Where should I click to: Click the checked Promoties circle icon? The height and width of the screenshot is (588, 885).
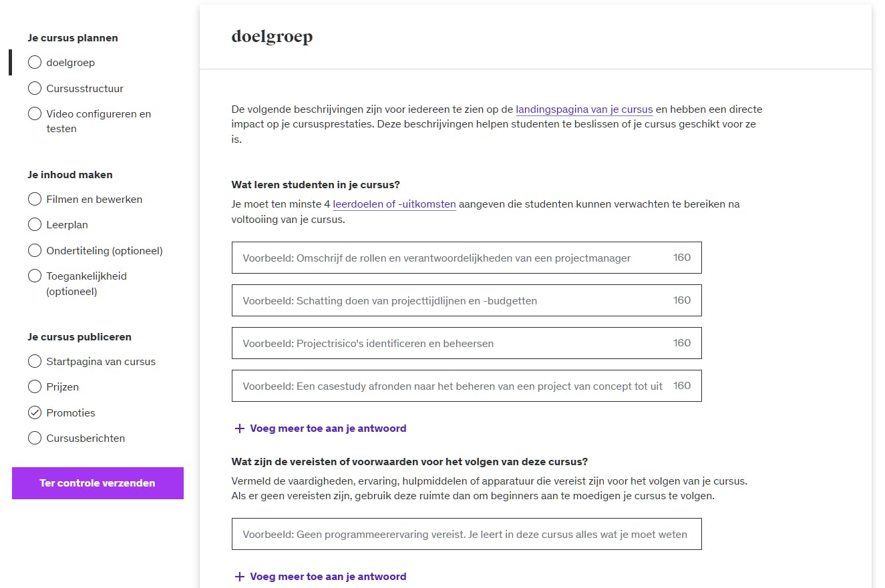[x=35, y=412]
